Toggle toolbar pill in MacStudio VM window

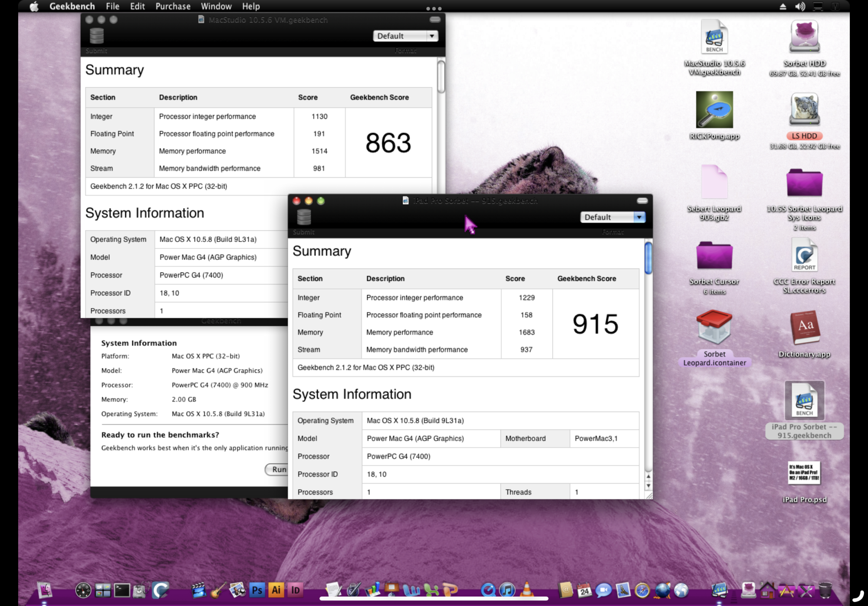click(x=435, y=20)
